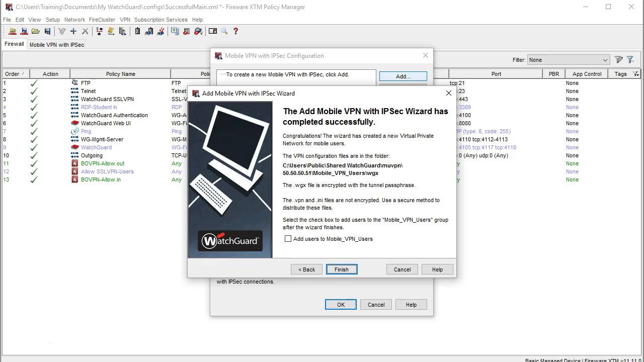Click the X delete policy toolbar icon

85,31
